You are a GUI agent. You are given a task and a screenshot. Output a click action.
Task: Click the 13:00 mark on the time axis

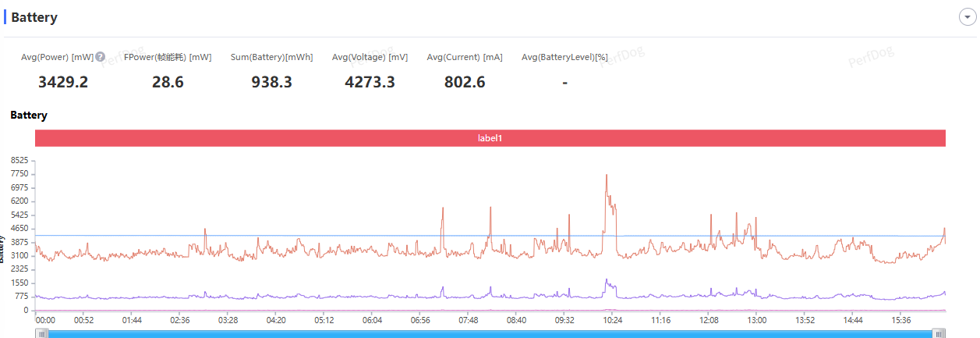tap(756, 320)
